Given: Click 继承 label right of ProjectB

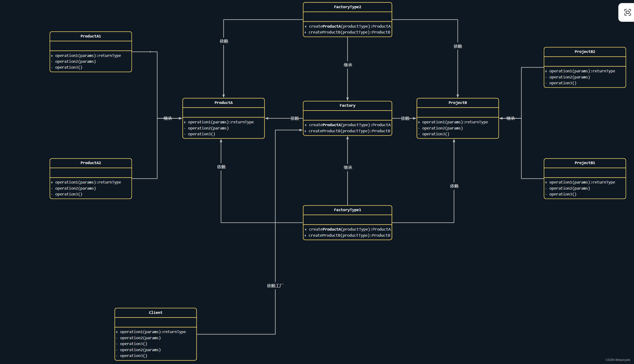Looking at the screenshot, I should coord(510,118).
